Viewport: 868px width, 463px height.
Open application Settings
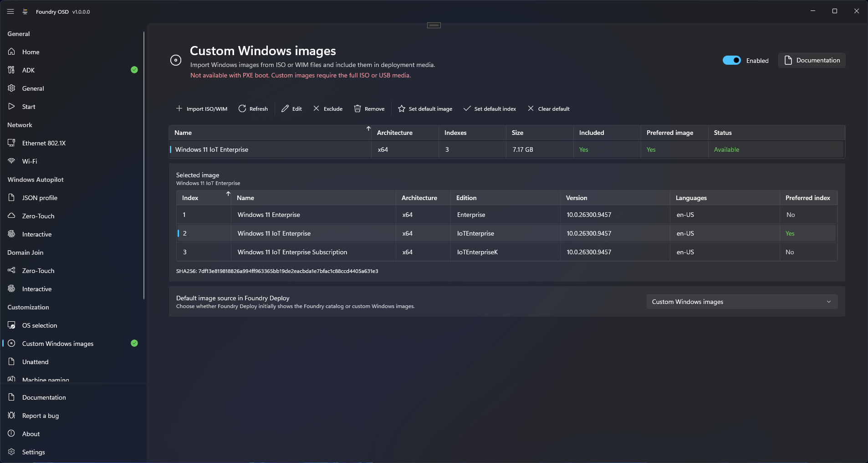coord(73,452)
